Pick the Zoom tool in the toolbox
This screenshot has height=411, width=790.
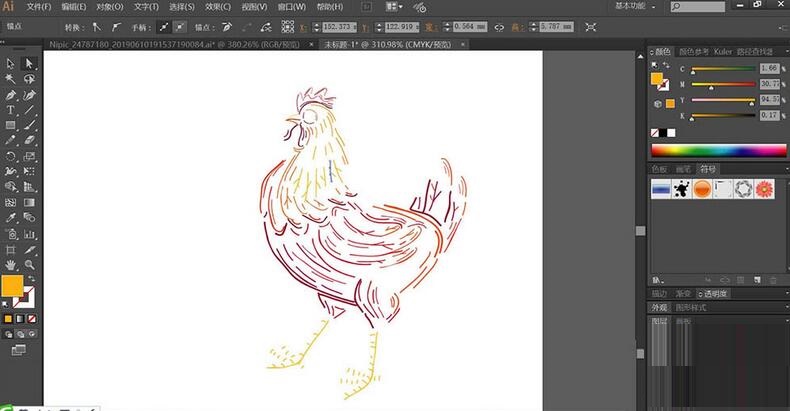pos(29,264)
